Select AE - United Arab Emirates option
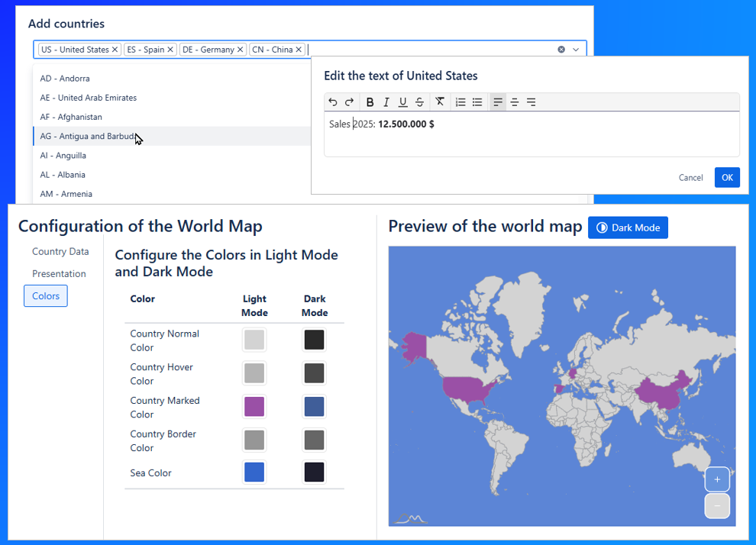The height and width of the screenshot is (545, 756). (89, 98)
